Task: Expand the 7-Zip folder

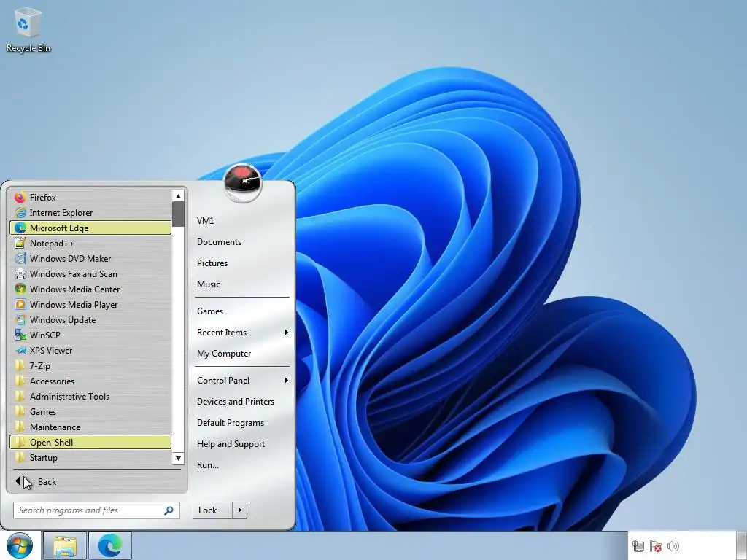Action: pos(90,366)
